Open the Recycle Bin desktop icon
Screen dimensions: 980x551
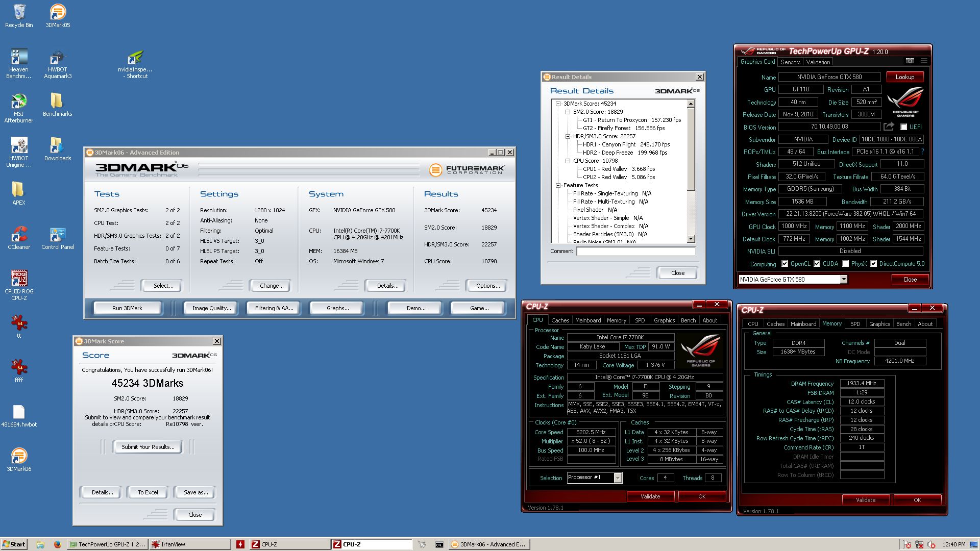tap(19, 16)
